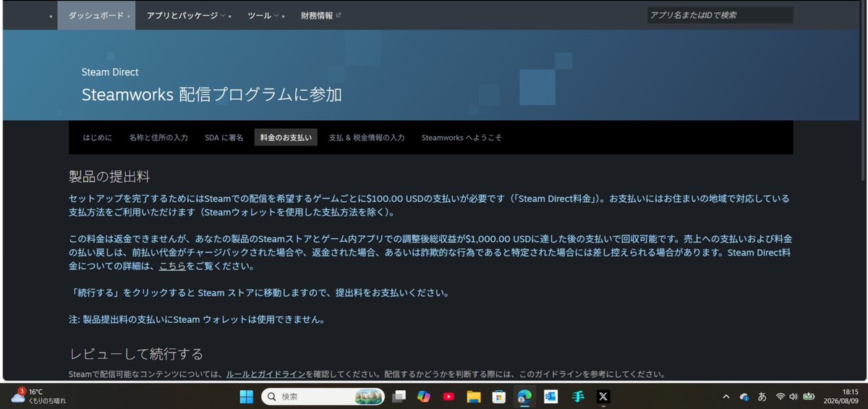Select the 料金のお支払い step
Image resolution: width=868 pixels, height=409 pixels.
pyautogui.click(x=286, y=138)
